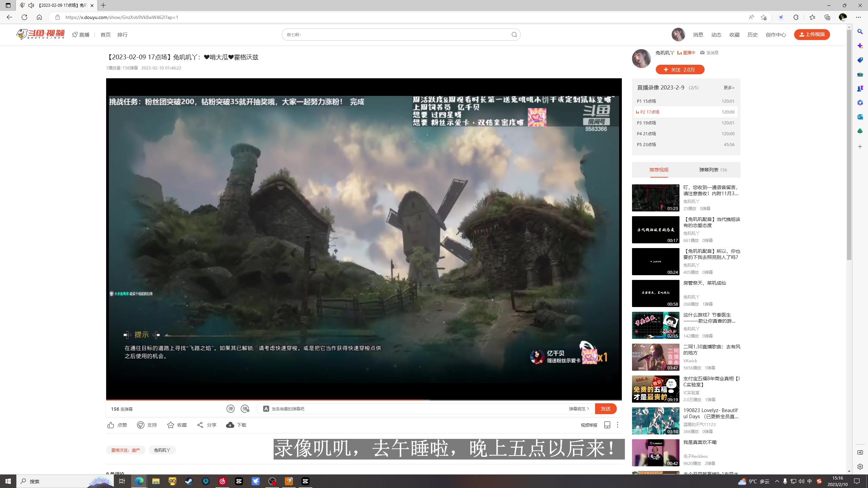
Task: Open browser extensions puzzle icon
Action: [796, 17]
